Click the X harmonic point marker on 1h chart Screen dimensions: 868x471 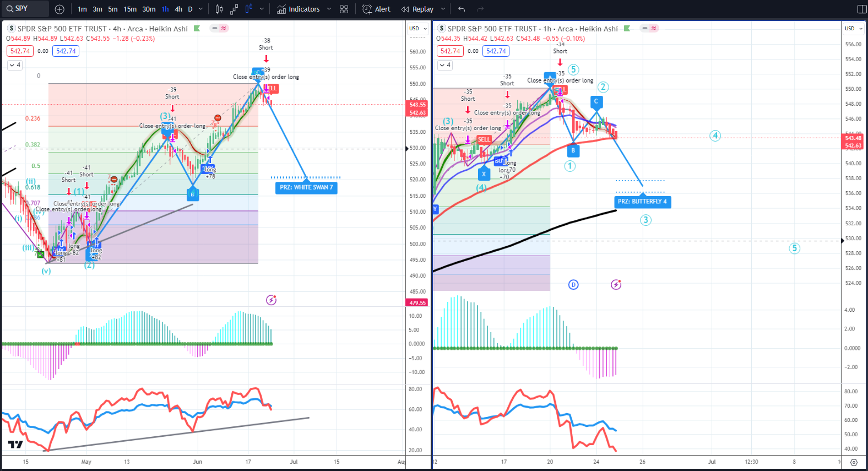[484, 174]
